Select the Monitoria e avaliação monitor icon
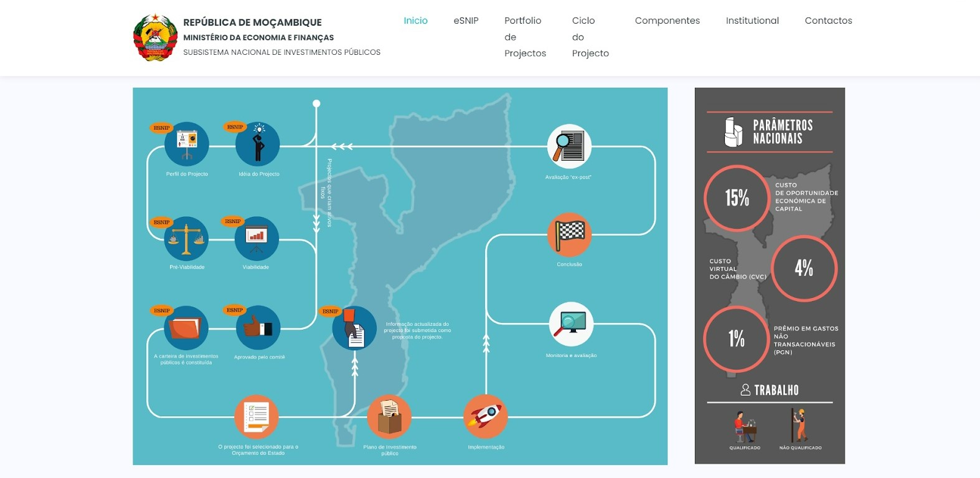 tap(571, 325)
